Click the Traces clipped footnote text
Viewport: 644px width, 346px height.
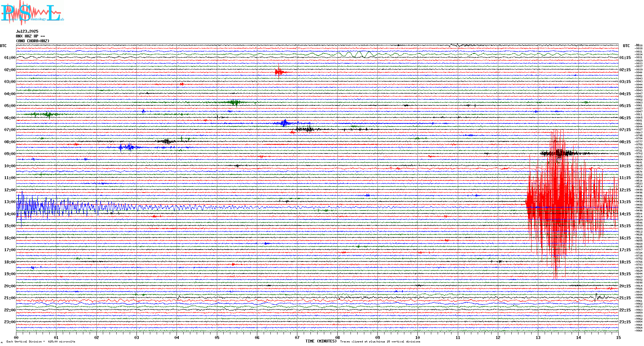[x=380, y=342]
